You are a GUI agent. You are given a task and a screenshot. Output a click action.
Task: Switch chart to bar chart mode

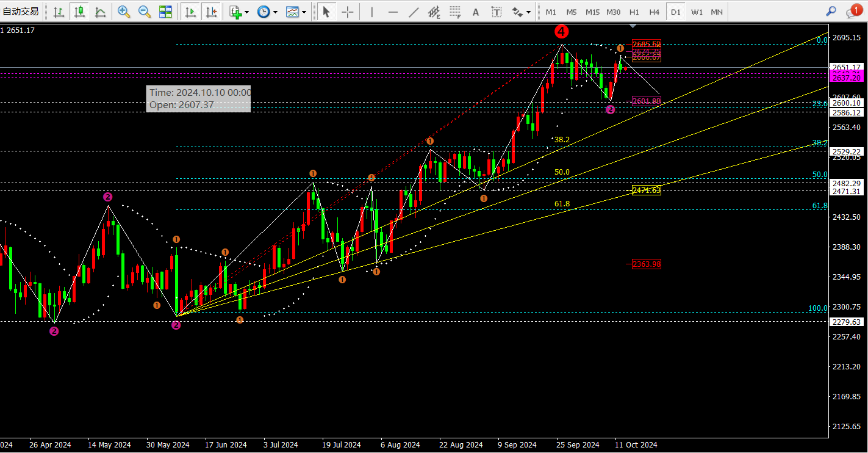pyautogui.click(x=59, y=12)
